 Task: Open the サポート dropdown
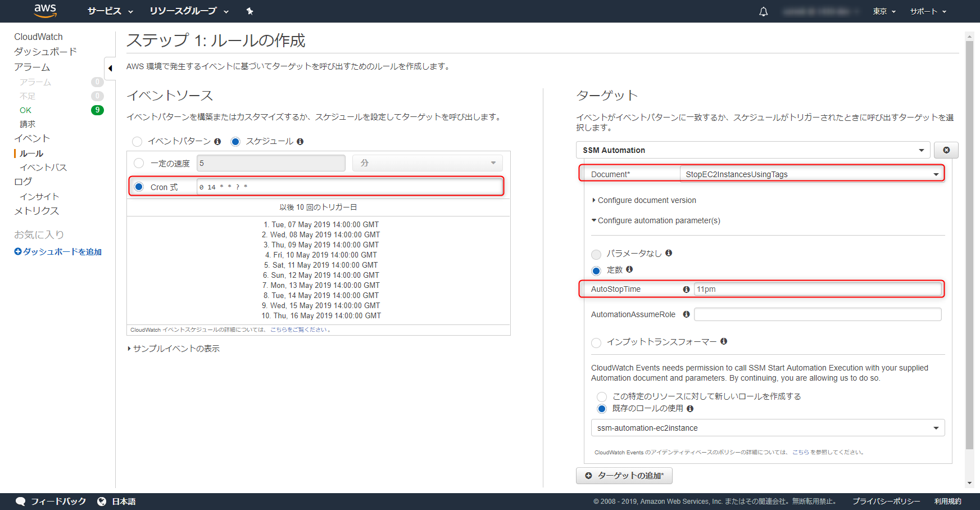[x=928, y=11]
